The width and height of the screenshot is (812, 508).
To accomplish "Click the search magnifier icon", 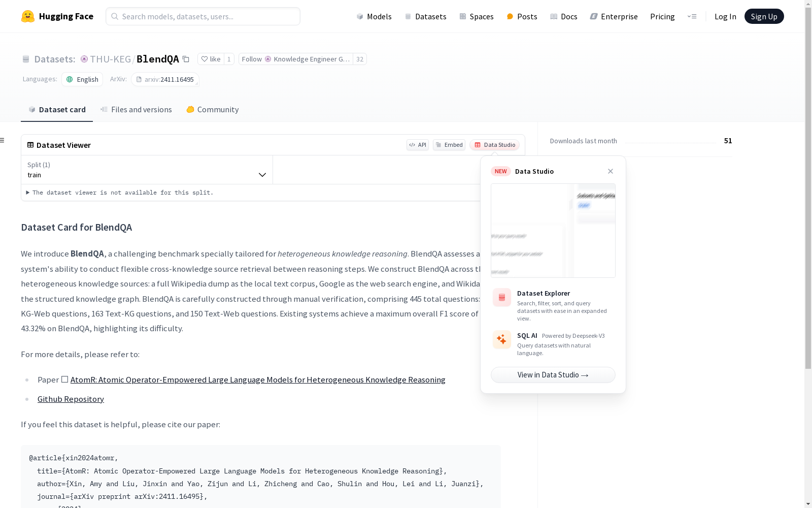I will click(115, 16).
